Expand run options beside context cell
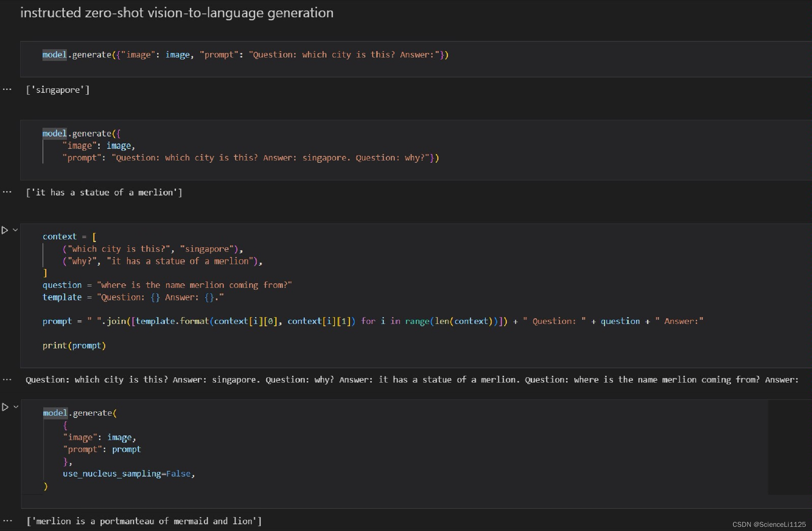812x531 pixels. [x=15, y=230]
